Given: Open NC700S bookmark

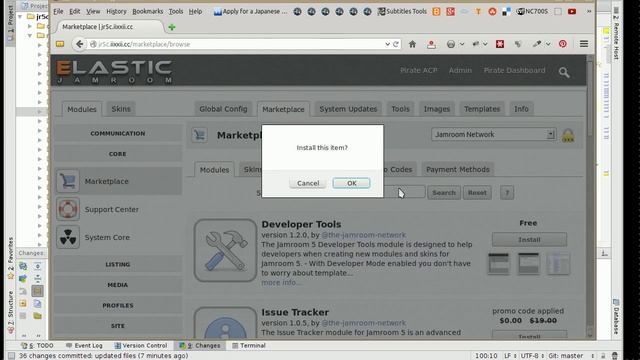Looking at the screenshot, I should tap(532, 11).
